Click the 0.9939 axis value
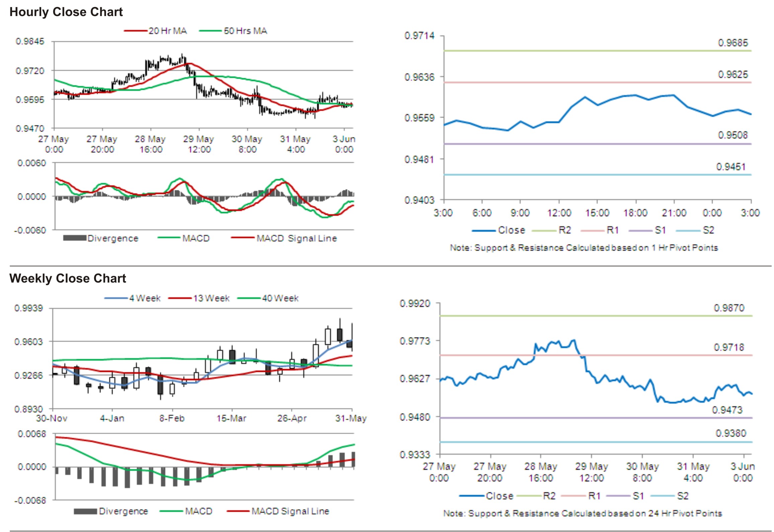 tap(28, 308)
